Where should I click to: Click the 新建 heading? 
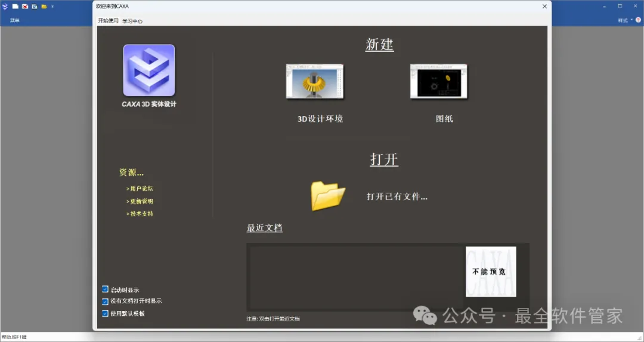(379, 44)
